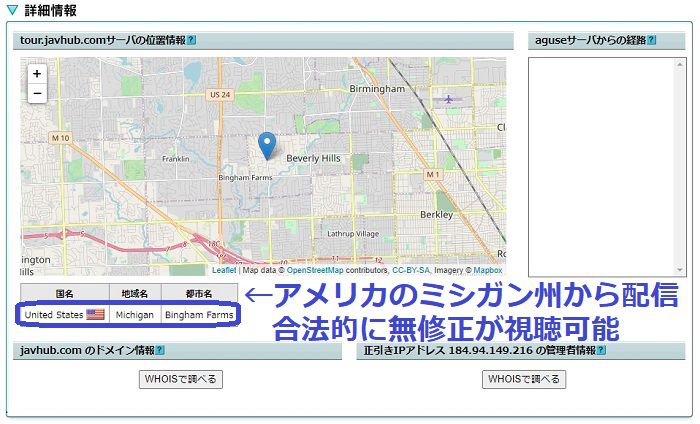Click the 'Bingham Farms' label on the map
This screenshot has width=700, height=424.
click(x=245, y=178)
